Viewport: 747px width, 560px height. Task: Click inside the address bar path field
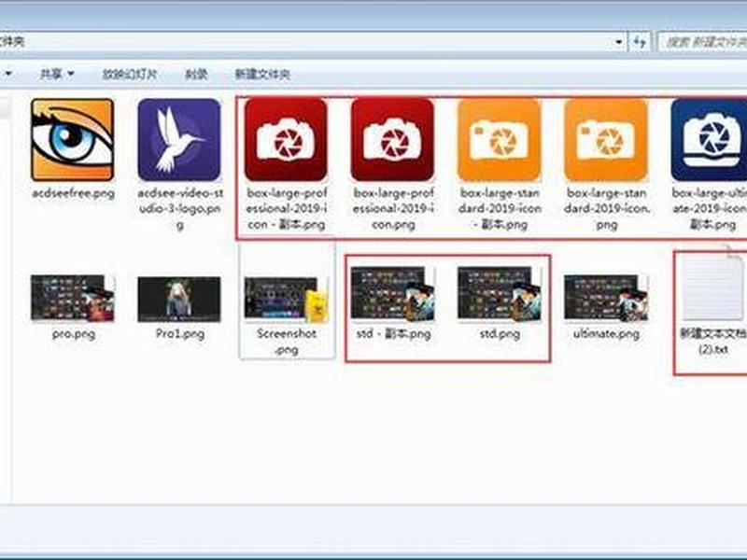pyautogui.click(x=305, y=42)
